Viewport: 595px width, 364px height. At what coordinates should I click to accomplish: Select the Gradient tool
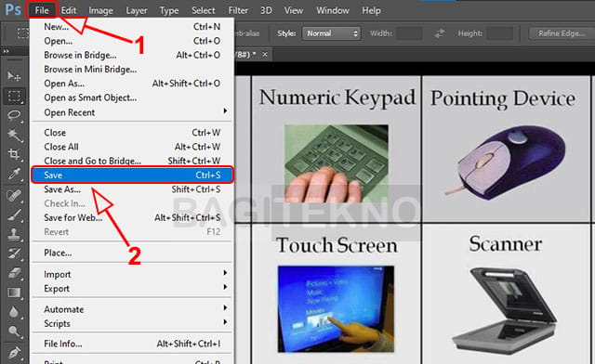pos(14,292)
